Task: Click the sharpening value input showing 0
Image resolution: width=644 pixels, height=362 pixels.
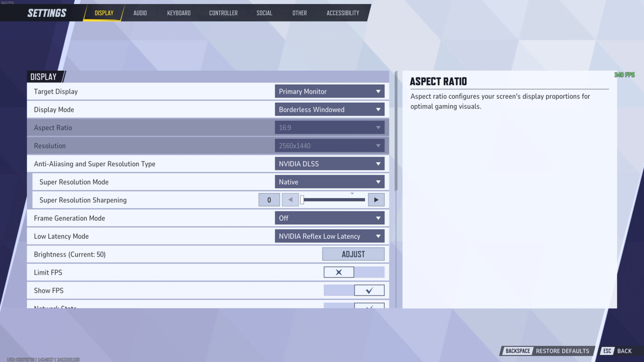Action: (269, 200)
